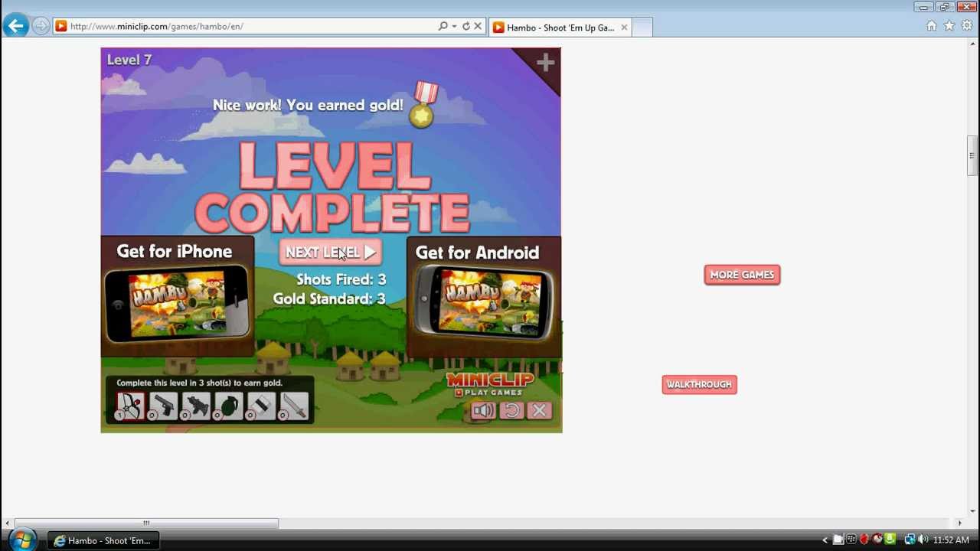This screenshot has height=551, width=980.
Task: Go back with the browser back arrow
Action: [15, 26]
